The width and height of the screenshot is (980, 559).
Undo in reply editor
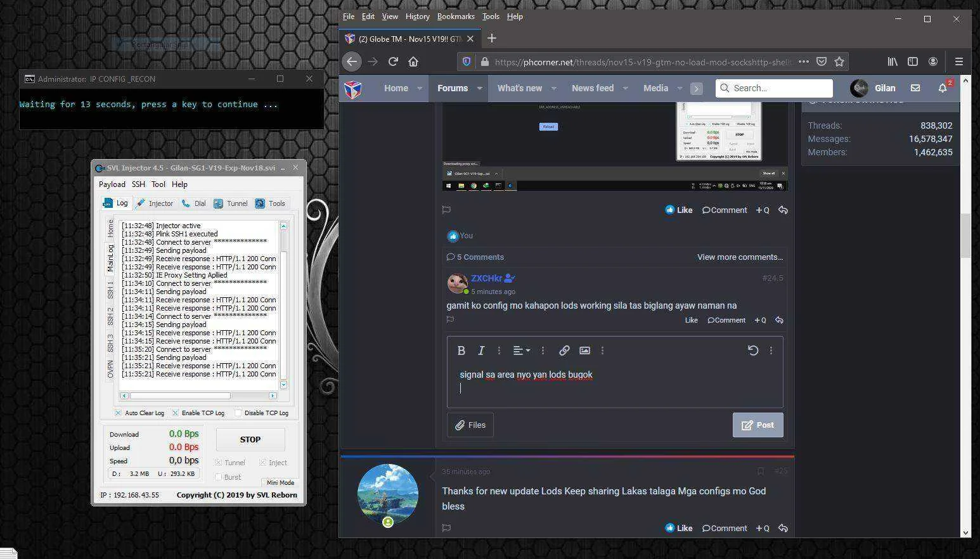[x=753, y=350]
